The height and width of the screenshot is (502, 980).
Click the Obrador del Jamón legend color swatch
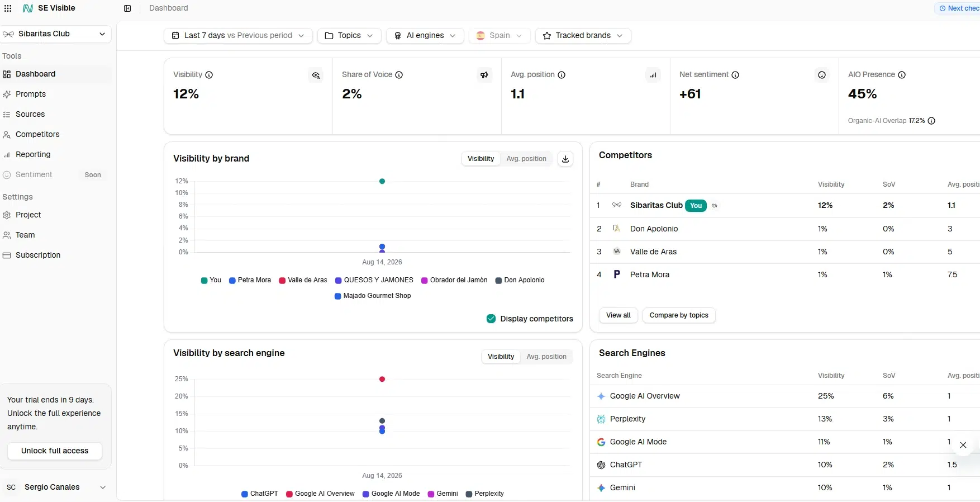425,281
